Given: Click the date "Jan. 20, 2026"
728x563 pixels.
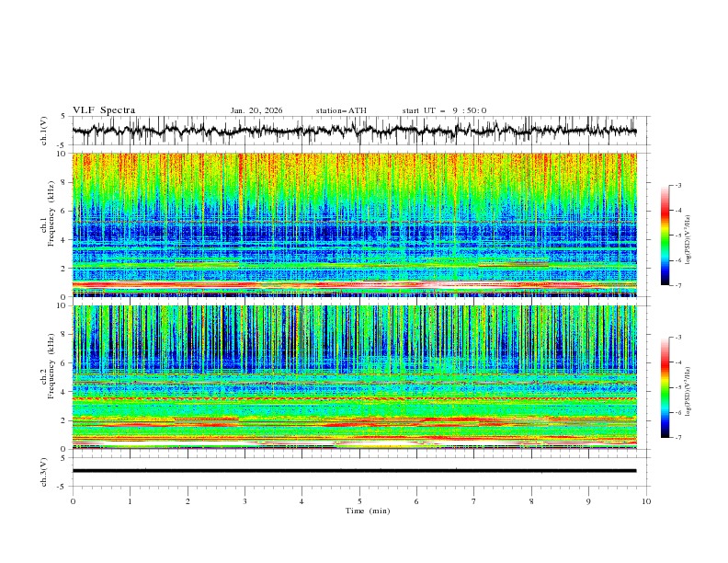Looking at the screenshot, I should pos(256,110).
